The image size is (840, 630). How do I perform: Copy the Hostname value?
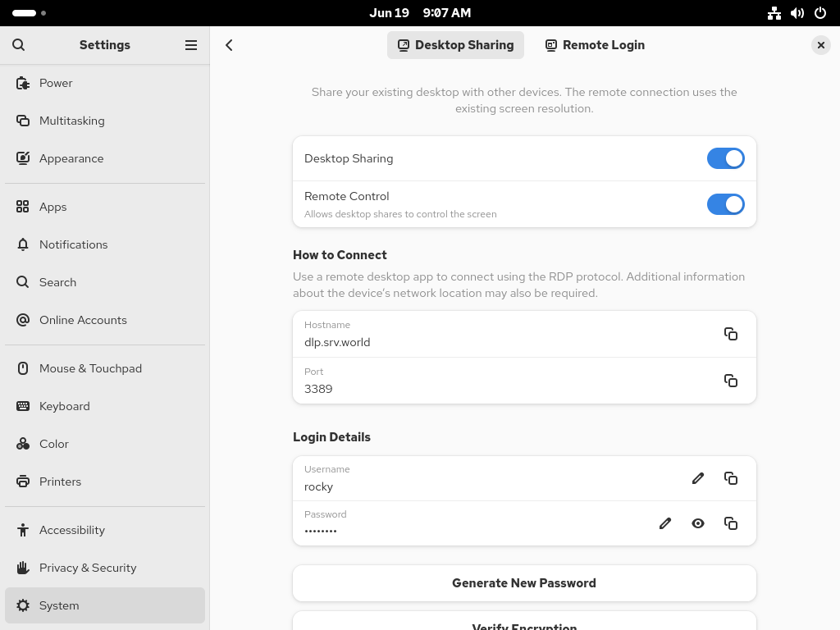(x=730, y=334)
